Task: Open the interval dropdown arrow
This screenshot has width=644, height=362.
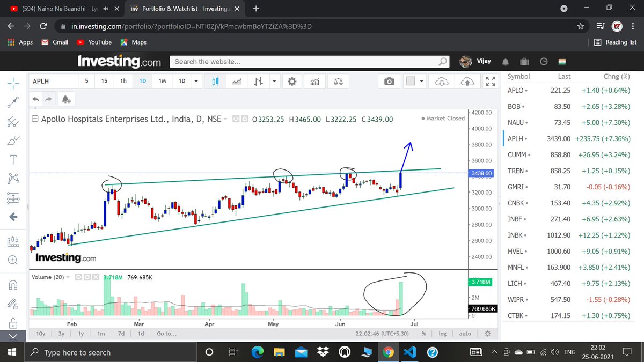Action: click(x=196, y=82)
